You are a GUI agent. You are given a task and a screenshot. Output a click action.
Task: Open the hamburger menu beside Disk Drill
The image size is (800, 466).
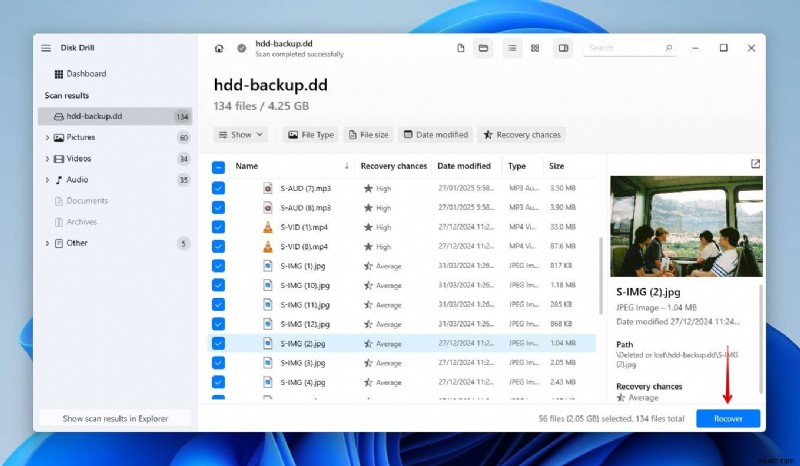[x=46, y=48]
